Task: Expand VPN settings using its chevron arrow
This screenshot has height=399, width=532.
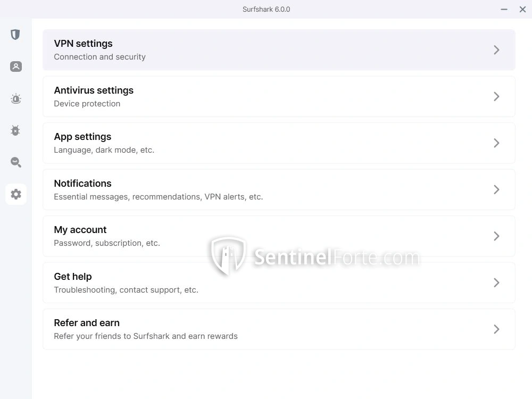Action: (x=496, y=50)
